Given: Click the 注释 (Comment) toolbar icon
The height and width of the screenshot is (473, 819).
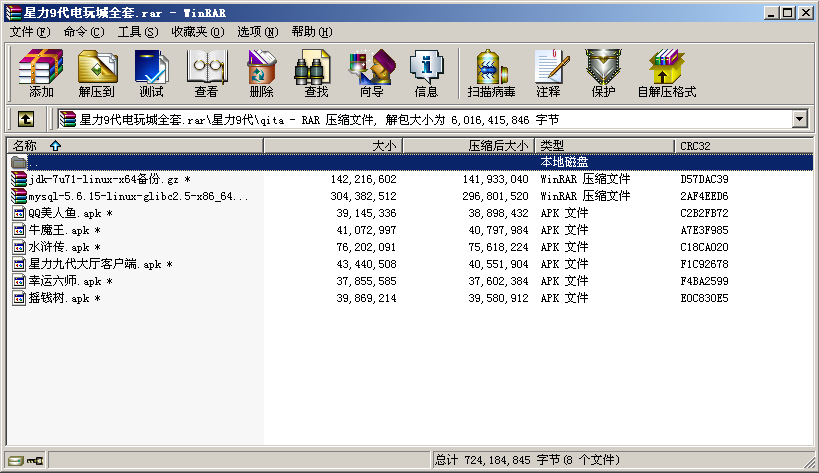Looking at the screenshot, I should [548, 73].
